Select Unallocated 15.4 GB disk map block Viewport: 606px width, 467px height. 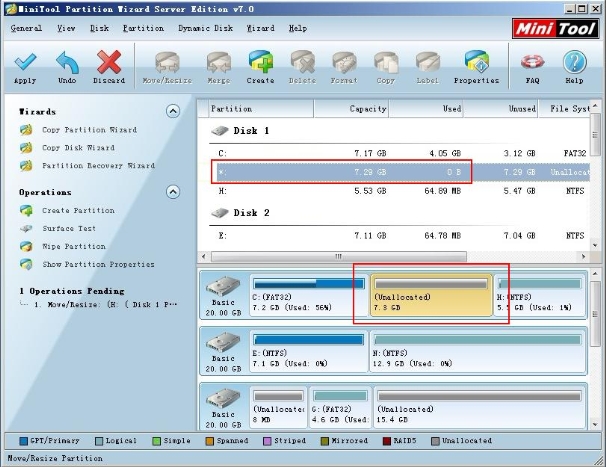click(x=480, y=407)
